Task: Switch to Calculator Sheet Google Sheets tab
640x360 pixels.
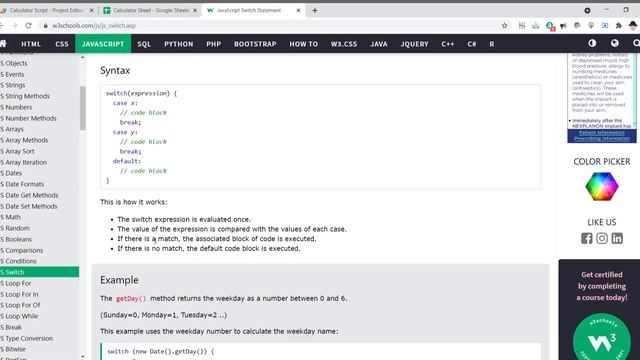Action: tap(150, 11)
